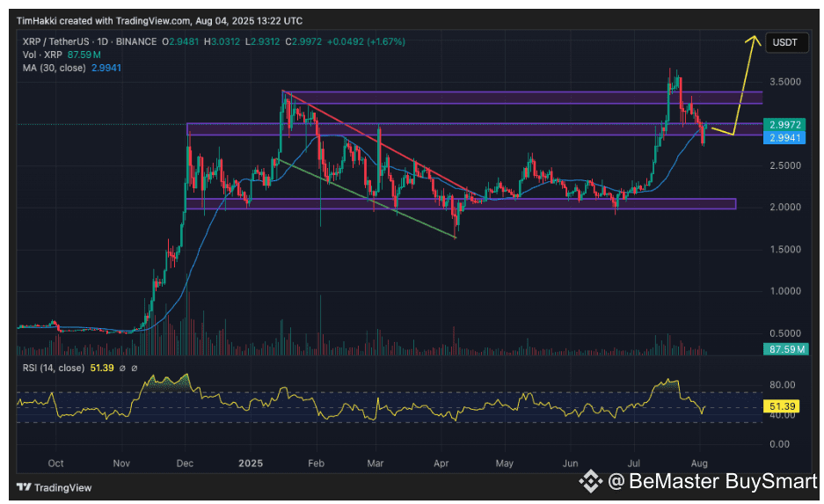The width and height of the screenshot is (824, 504).
Task: Select the XRP / TetherUS symbol title
Action: (90, 41)
